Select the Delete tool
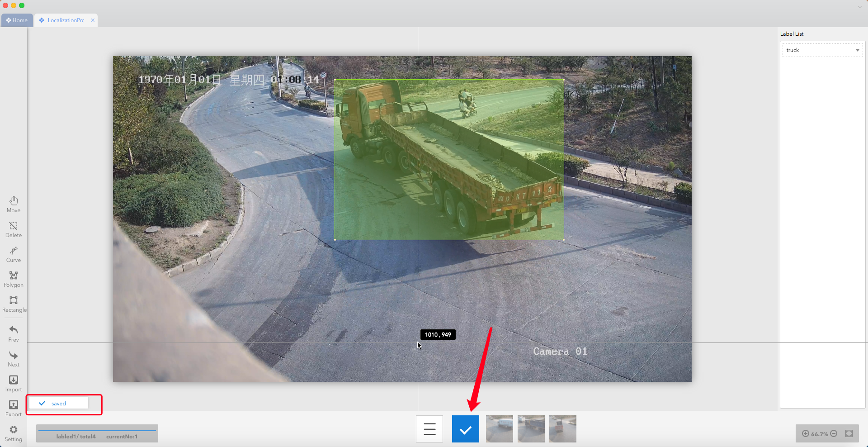The image size is (868, 447). point(14,229)
